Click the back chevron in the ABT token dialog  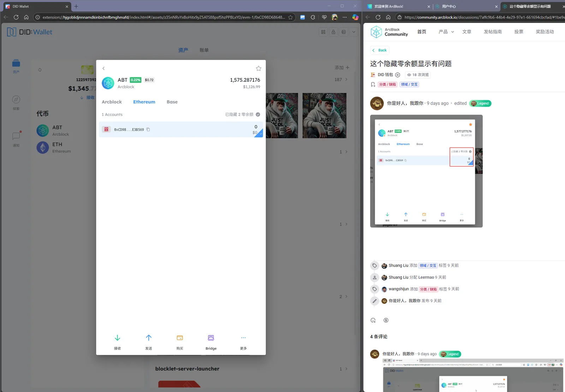tap(103, 68)
